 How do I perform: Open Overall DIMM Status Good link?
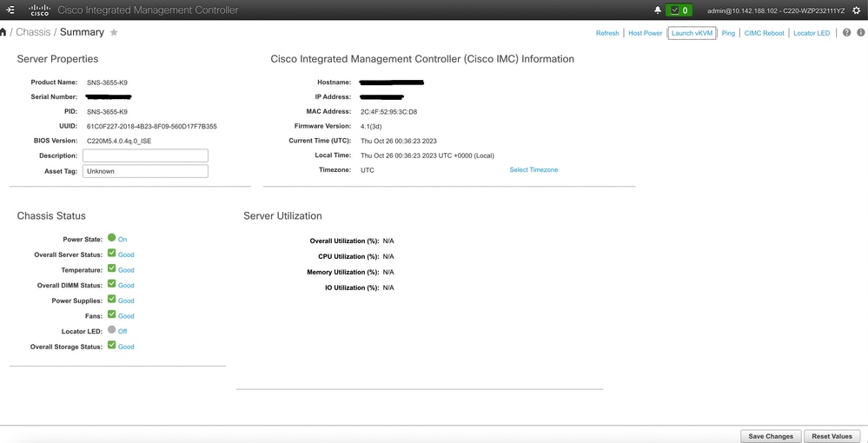point(126,286)
